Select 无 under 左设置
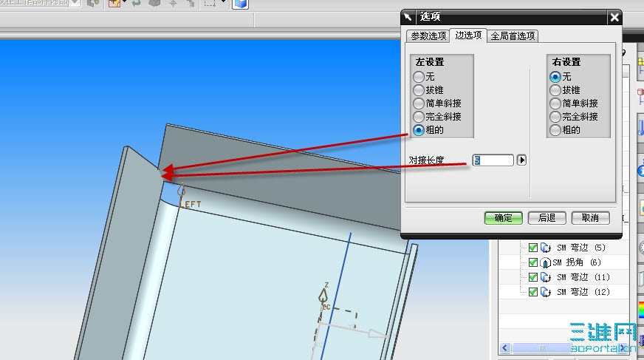Screen dimensions: 644x360 [x=419, y=77]
